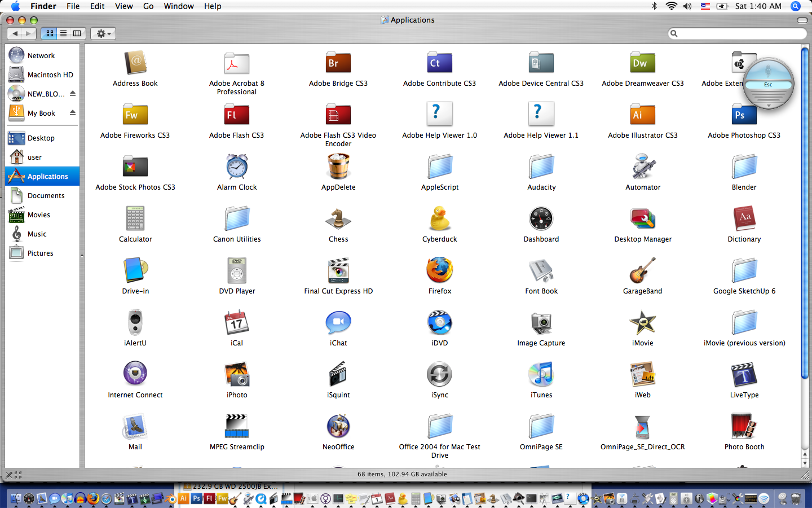Select the Dashboard gauge icon
Screen dimensions: 812x508
click(x=541, y=219)
